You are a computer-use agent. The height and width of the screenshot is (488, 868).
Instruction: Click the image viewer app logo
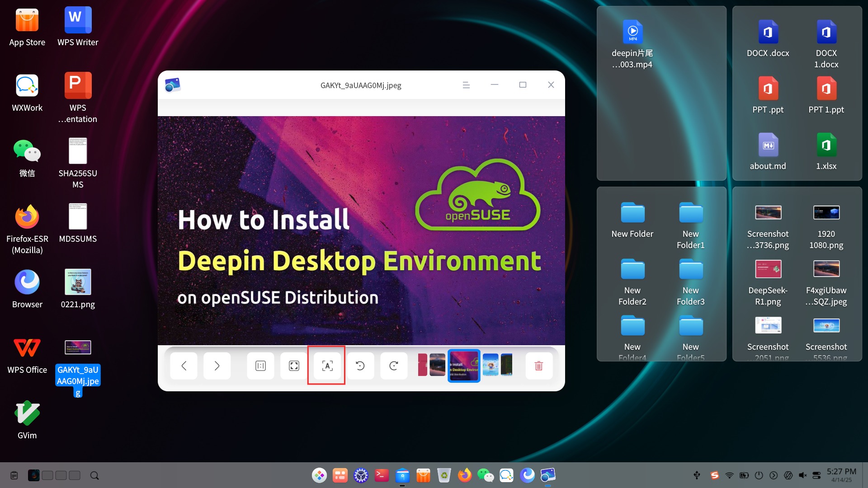point(172,85)
